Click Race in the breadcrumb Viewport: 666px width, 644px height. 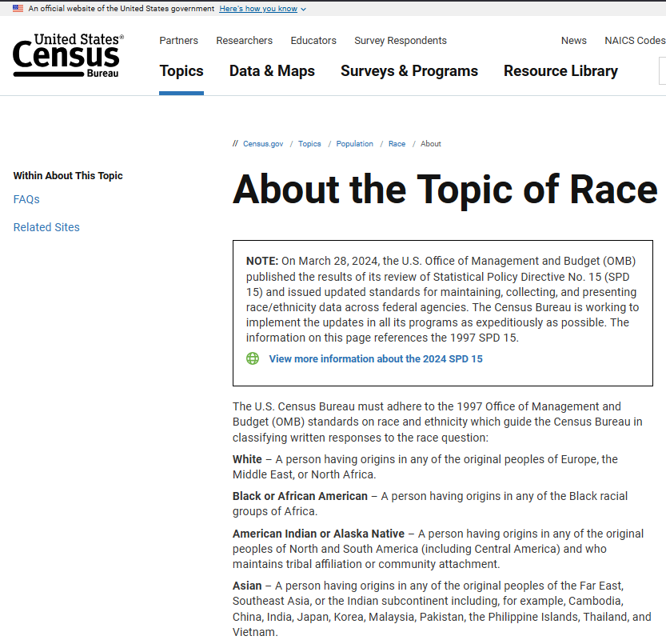pos(397,144)
